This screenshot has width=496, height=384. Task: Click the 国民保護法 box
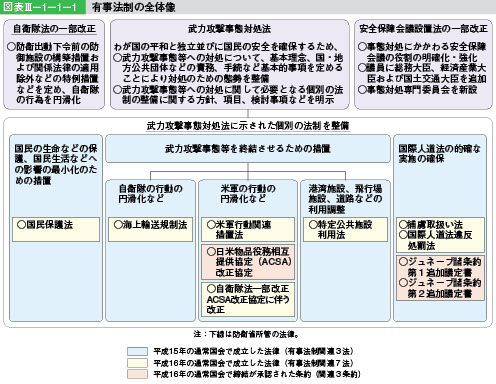(x=56, y=229)
